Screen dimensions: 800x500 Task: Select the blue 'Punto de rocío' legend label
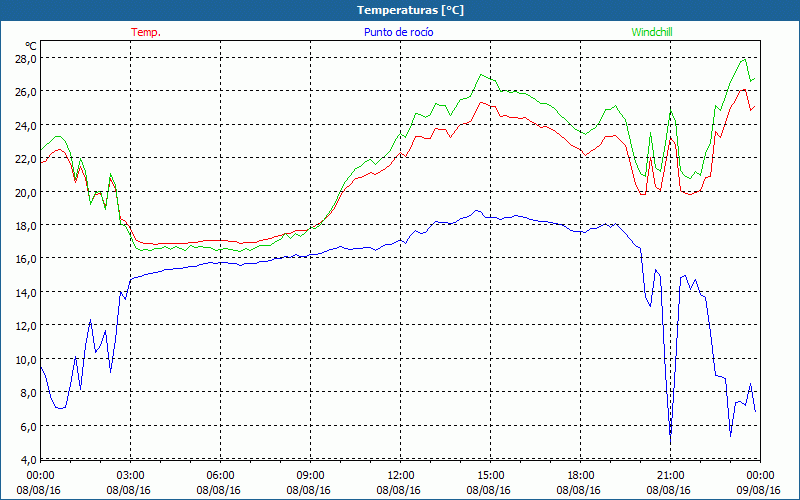point(398,32)
